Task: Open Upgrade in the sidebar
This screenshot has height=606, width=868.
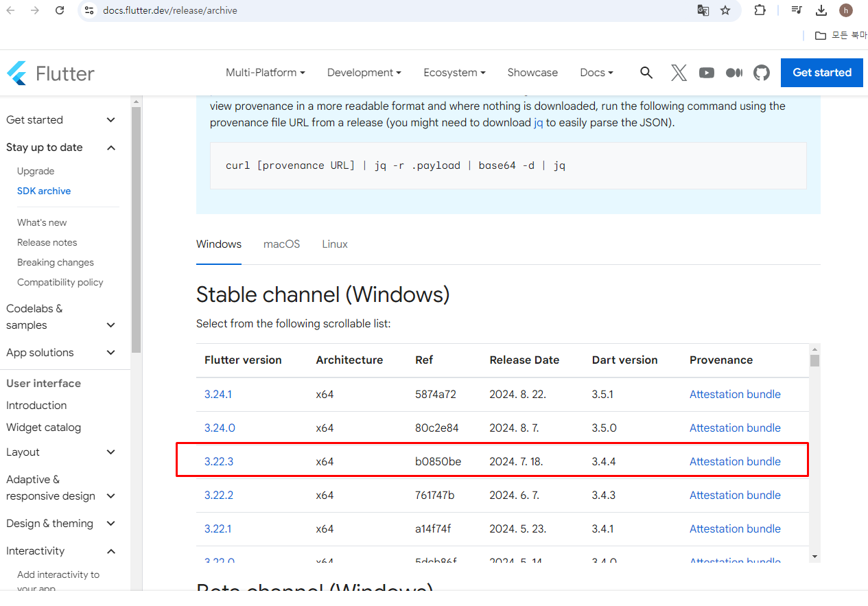Action: coord(36,172)
